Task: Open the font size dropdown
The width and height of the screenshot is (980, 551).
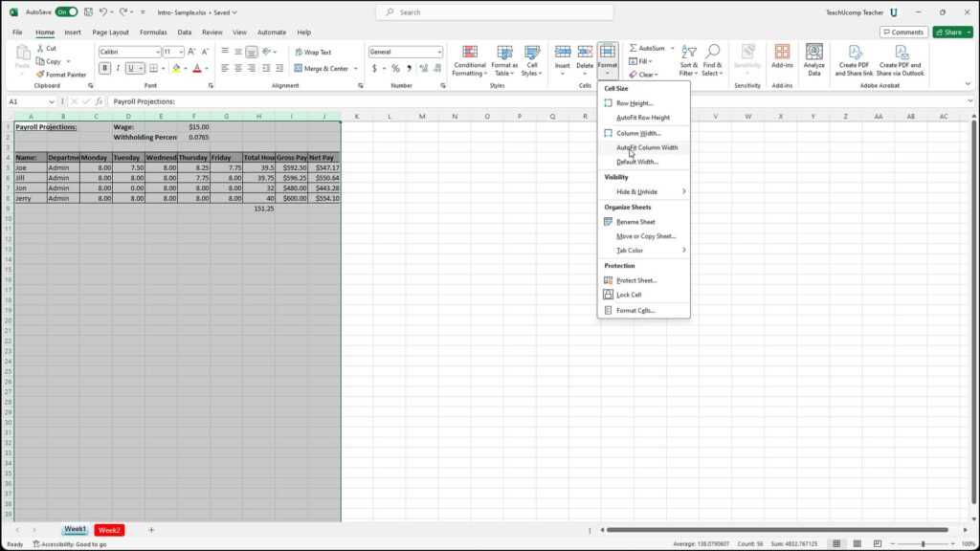Action: [x=181, y=52]
